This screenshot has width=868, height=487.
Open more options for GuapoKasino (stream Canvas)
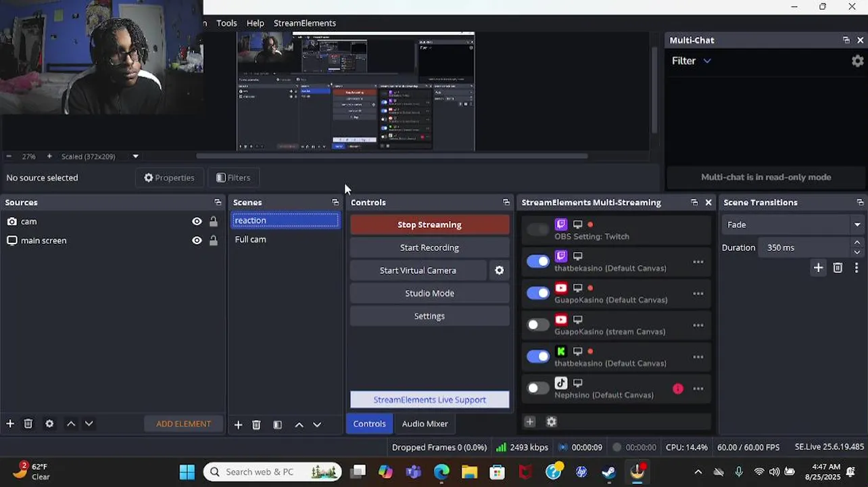coord(698,325)
